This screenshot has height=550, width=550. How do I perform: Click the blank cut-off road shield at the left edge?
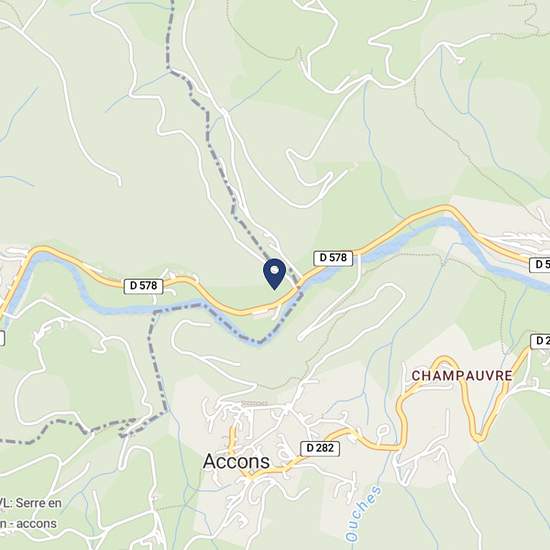coord(2,338)
